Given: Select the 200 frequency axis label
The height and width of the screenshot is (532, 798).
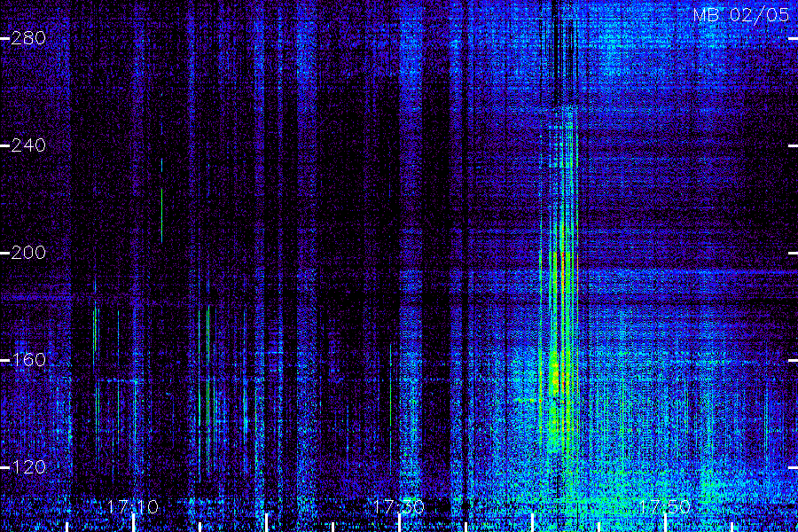Looking at the screenshot, I should point(28,253).
